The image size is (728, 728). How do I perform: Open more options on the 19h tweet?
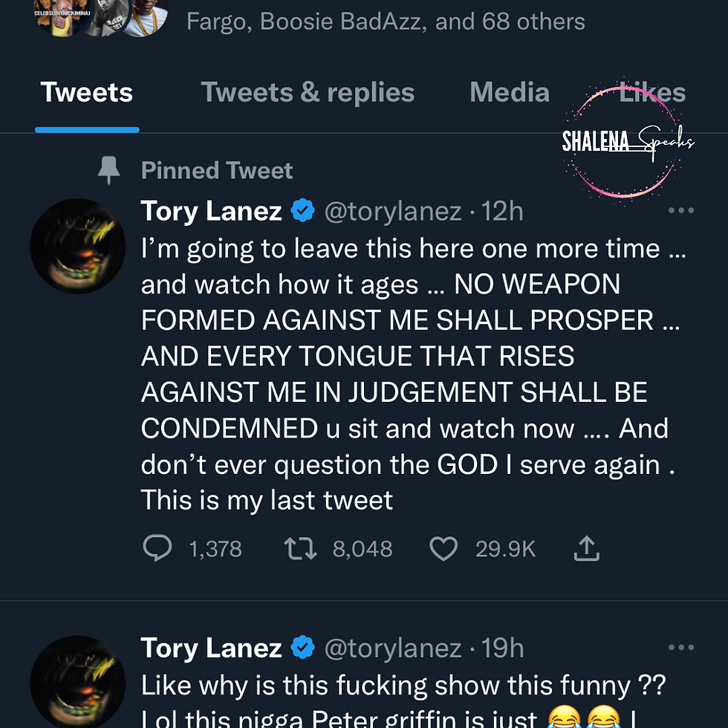(680, 648)
